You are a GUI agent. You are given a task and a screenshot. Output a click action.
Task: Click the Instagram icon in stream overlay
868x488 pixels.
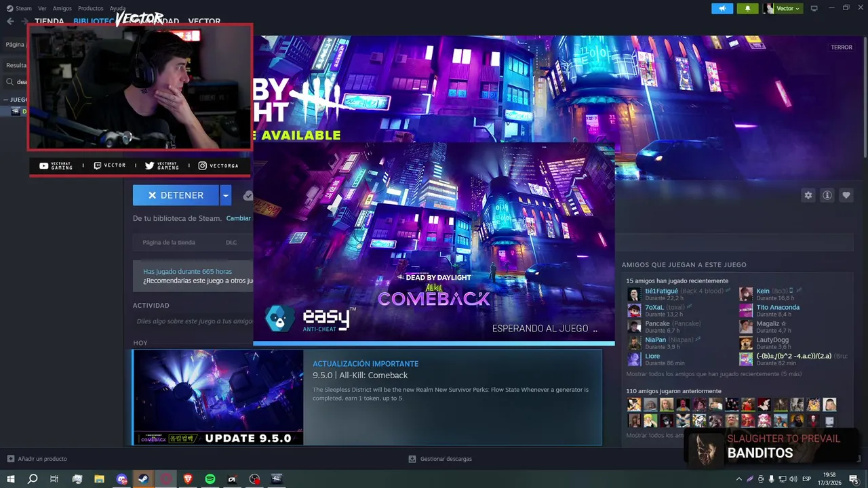coord(202,165)
